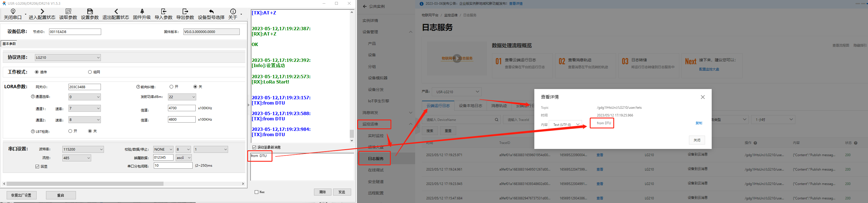The width and height of the screenshot is (868, 203).
Task: Switch to the 设备本地日志 tab
Action: (x=470, y=106)
